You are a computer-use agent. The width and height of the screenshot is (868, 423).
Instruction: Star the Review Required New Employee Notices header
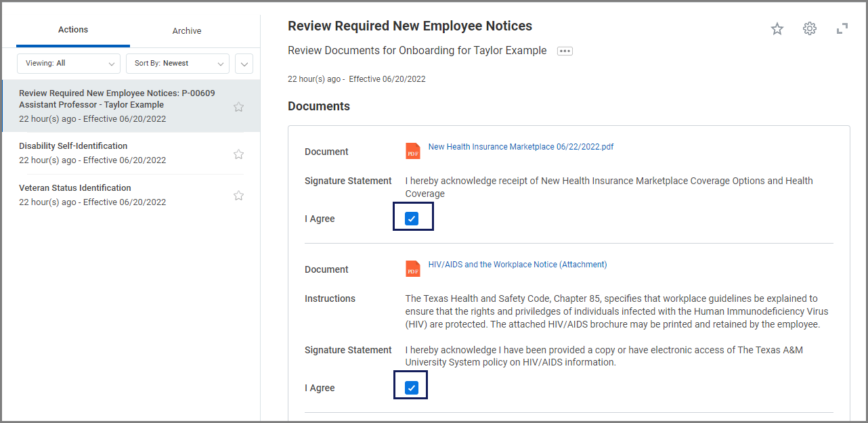777,28
